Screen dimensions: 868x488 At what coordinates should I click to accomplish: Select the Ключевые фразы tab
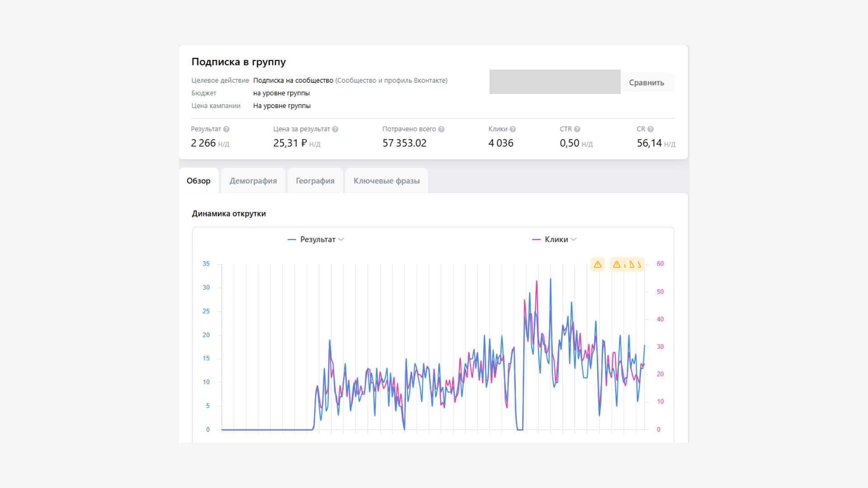pyautogui.click(x=387, y=181)
